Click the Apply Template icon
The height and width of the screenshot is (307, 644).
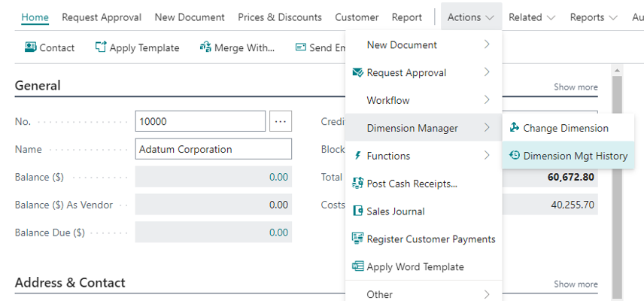101,47
